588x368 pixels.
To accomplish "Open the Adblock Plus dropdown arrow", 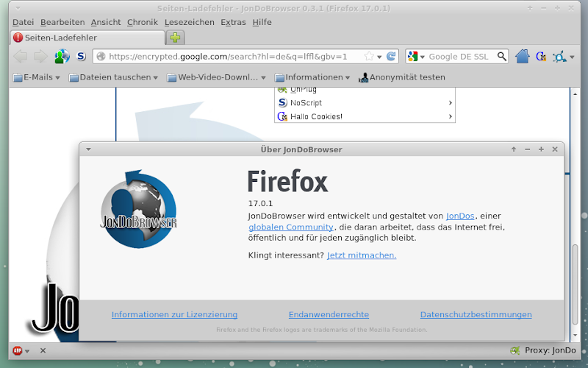I will (27, 351).
